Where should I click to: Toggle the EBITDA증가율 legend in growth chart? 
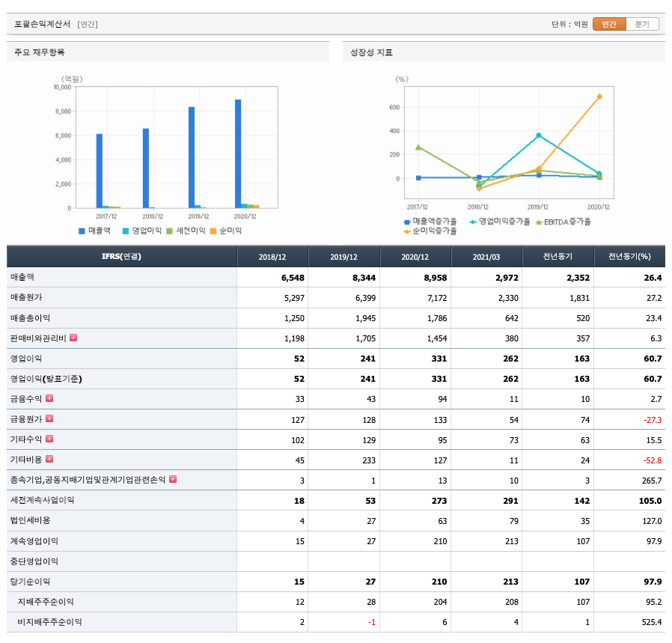[563, 222]
